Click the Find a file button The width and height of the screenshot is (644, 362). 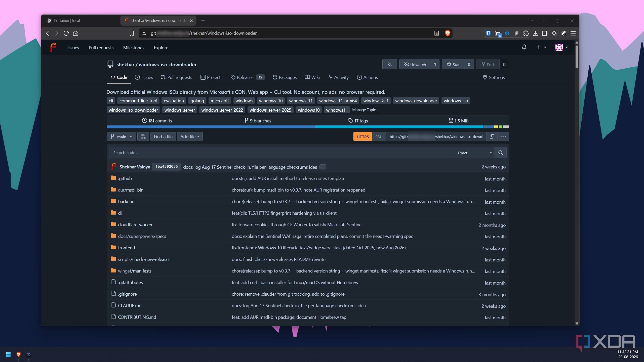coord(163,137)
